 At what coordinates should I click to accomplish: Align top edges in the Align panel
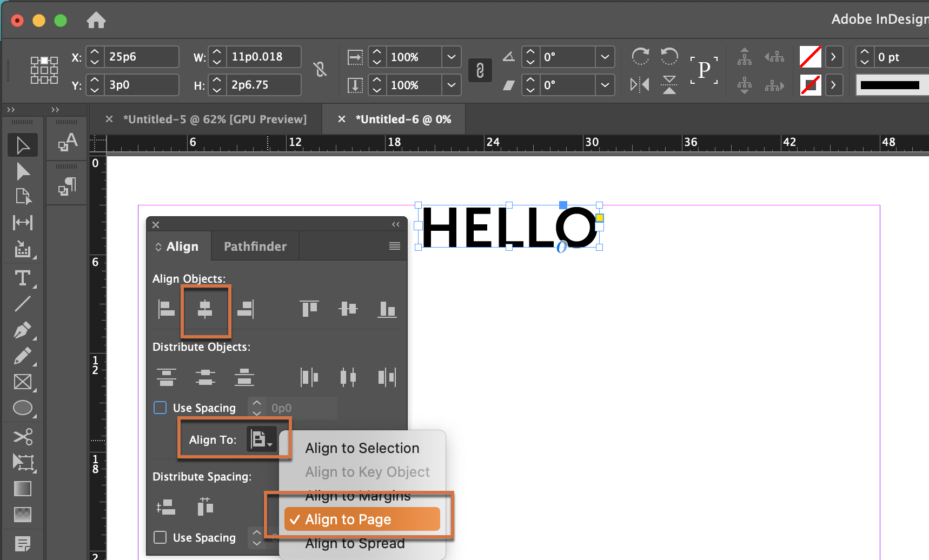point(309,308)
